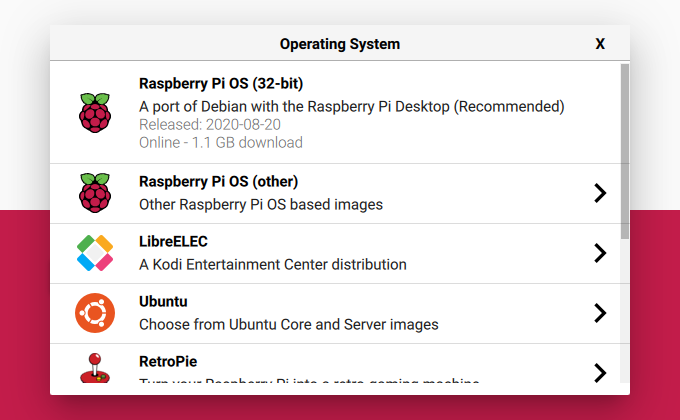This screenshot has height=420, width=680.
Task: Click the Raspberry Pi OS (32-bit) raspberry logo
Action: [x=95, y=113]
